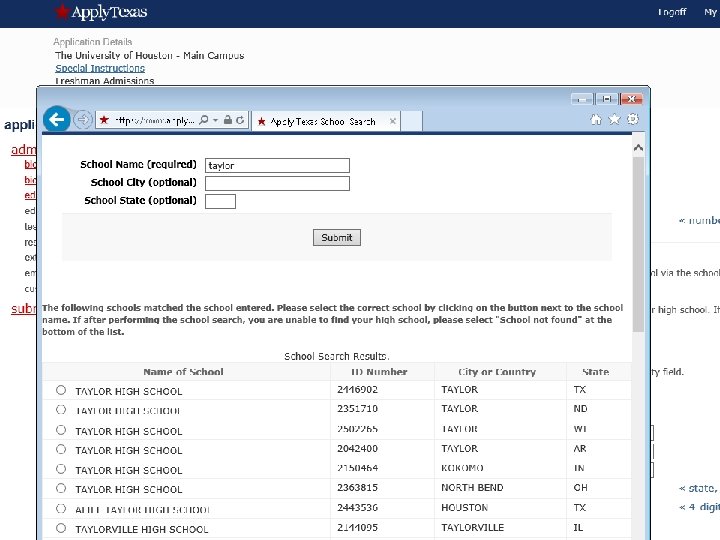Select the Houston TX school radio button
This screenshot has width=720, height=540.
pyautogui.click(x=61, y=508)
